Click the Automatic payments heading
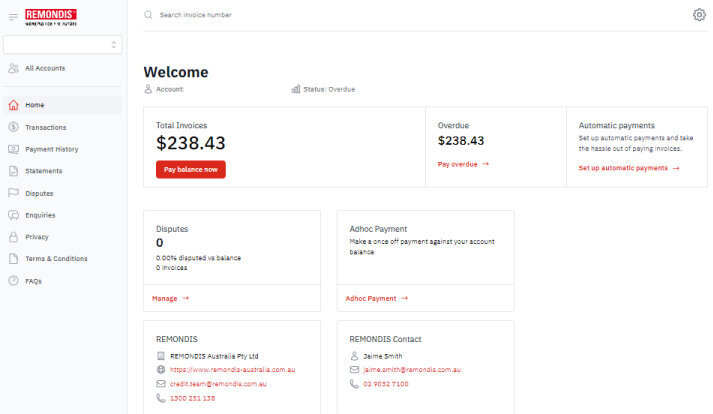713x414 pixels. pyautogui.click(x=617, y=126)
